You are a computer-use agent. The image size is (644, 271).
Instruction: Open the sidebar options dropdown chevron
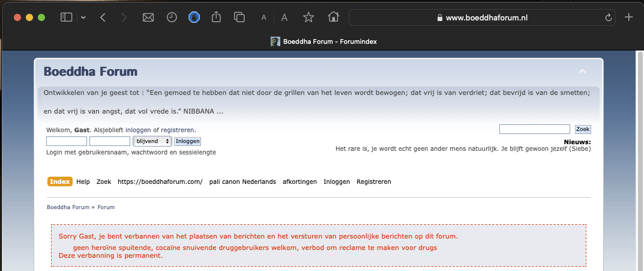(x=83, y=17)
